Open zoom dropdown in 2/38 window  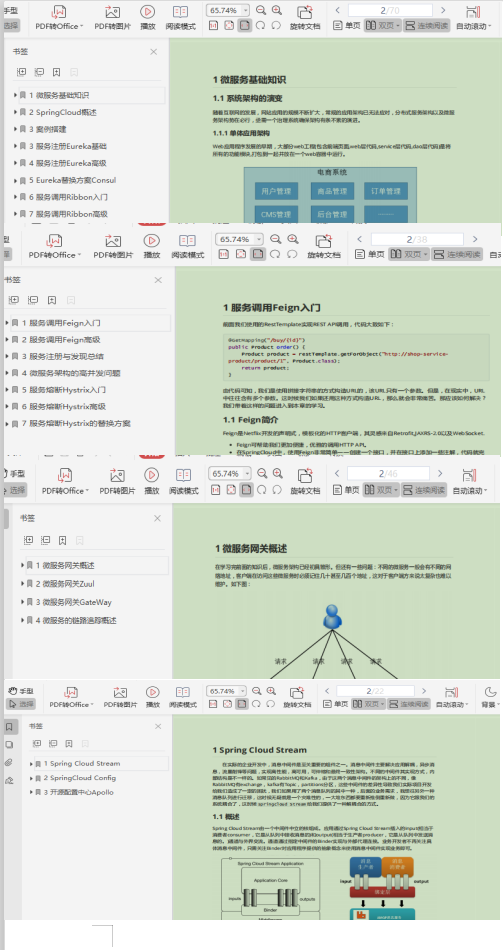[259, 239]
